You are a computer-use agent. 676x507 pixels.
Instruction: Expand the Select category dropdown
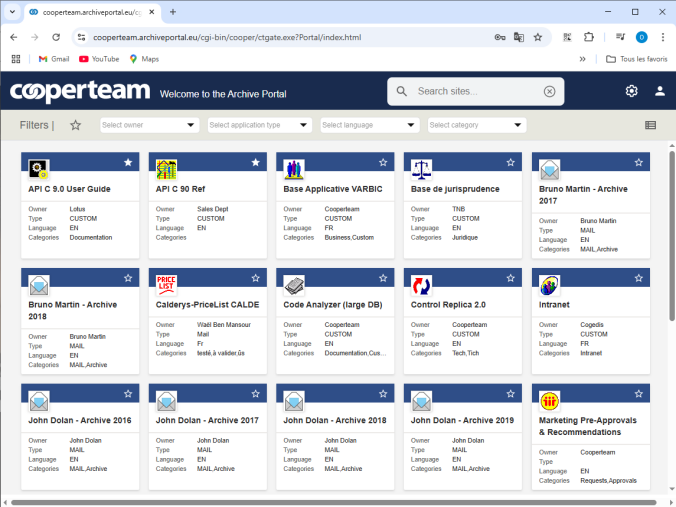tap(477, 125)
